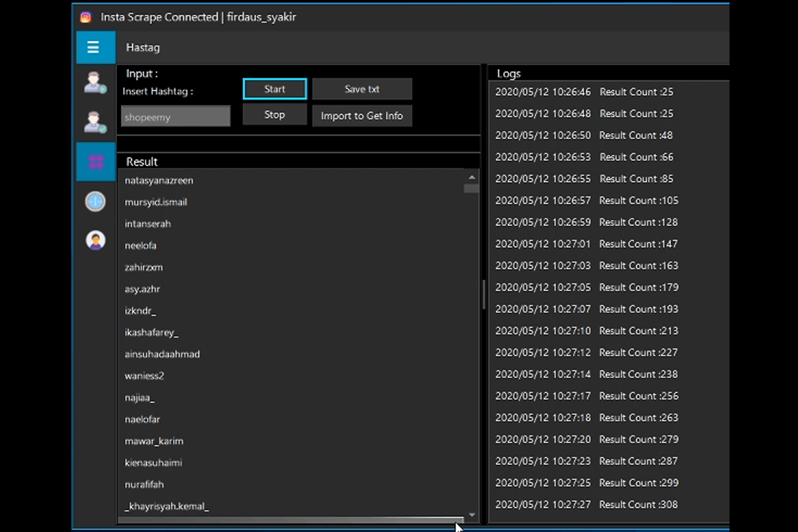Select intanserah in the Result list
Viewport: 798px width, 532px height.
[148, 224]
